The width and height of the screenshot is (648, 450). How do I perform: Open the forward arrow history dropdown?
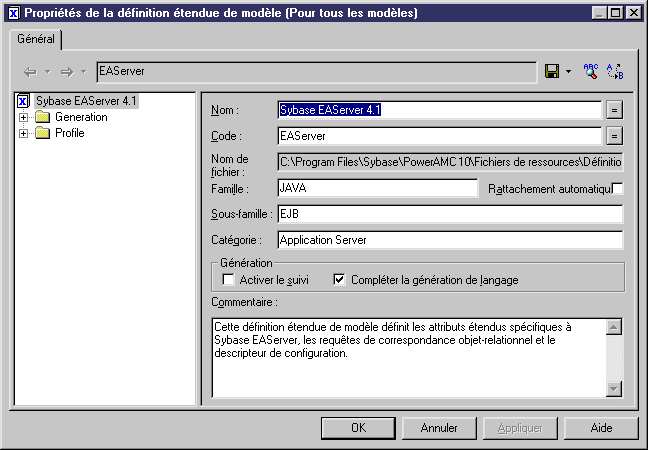84,72
